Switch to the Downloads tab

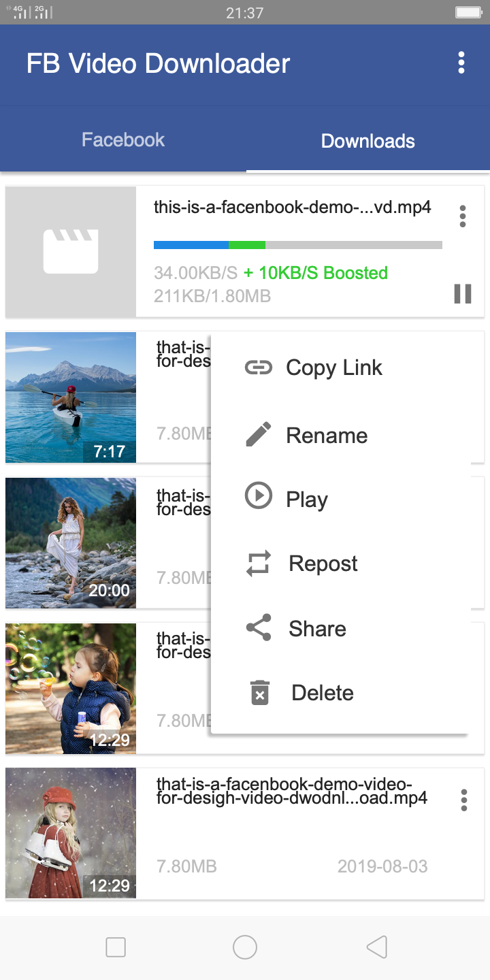pos(368,141)
